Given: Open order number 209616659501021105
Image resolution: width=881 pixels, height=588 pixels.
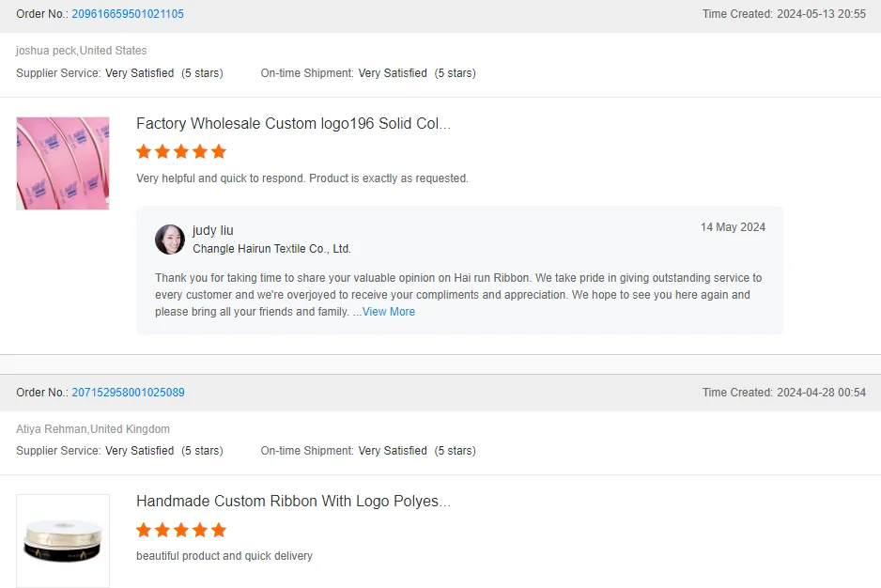Looking at the screenshot, I should coord(128,14).
